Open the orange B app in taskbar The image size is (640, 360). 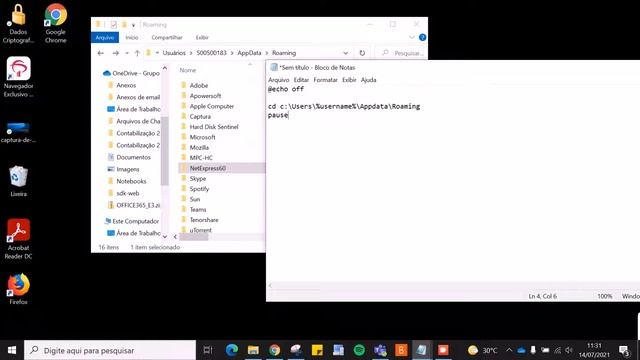point(401,350)
